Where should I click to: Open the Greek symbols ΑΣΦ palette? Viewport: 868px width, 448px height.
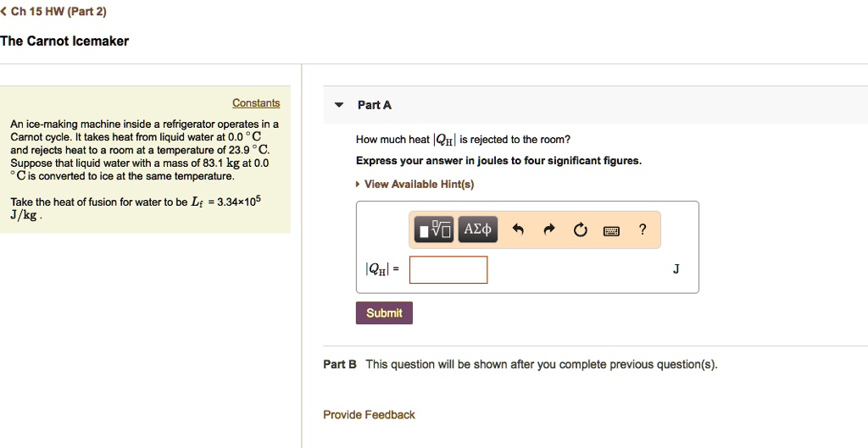pyautogui.click(x=478, y=230)
